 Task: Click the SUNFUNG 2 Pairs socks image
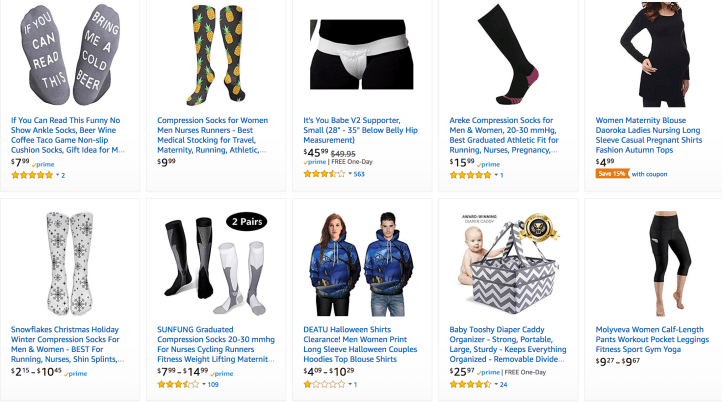(x=216, y=263)
